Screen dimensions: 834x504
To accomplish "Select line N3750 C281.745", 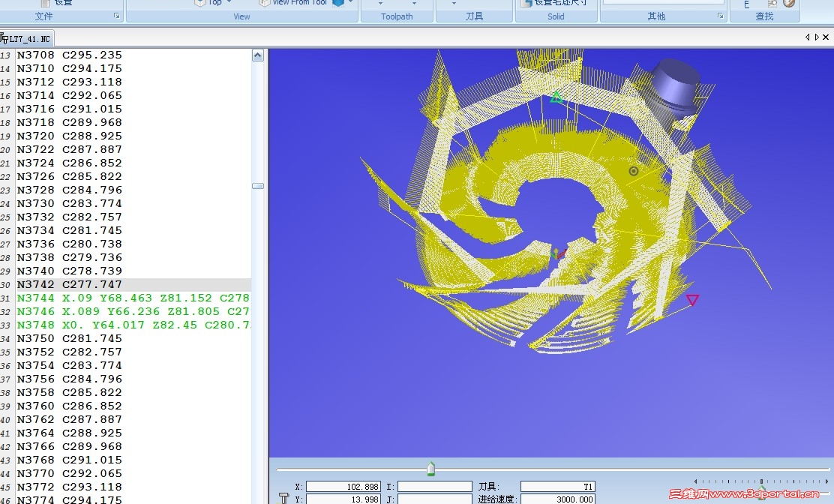I will click(69, 339).
